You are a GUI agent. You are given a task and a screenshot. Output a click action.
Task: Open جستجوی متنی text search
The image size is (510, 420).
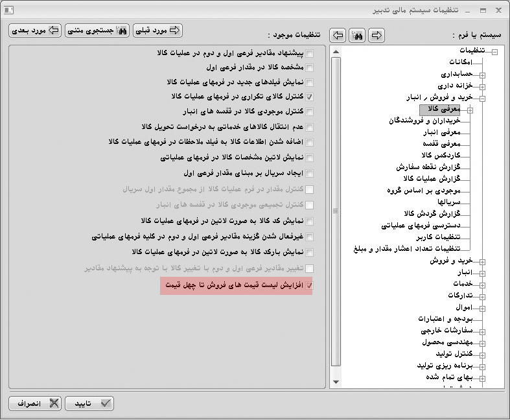click(x=97, y=30)
